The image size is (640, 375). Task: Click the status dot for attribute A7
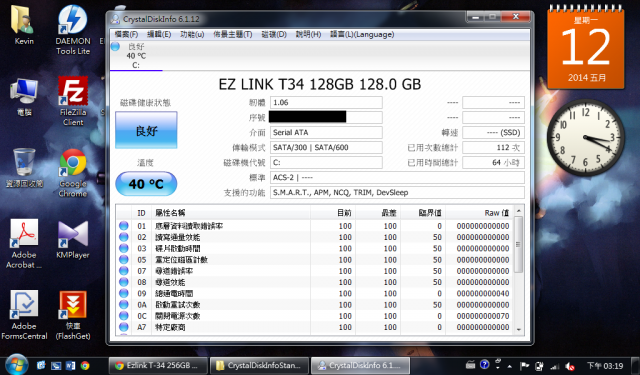coord(124,327)
